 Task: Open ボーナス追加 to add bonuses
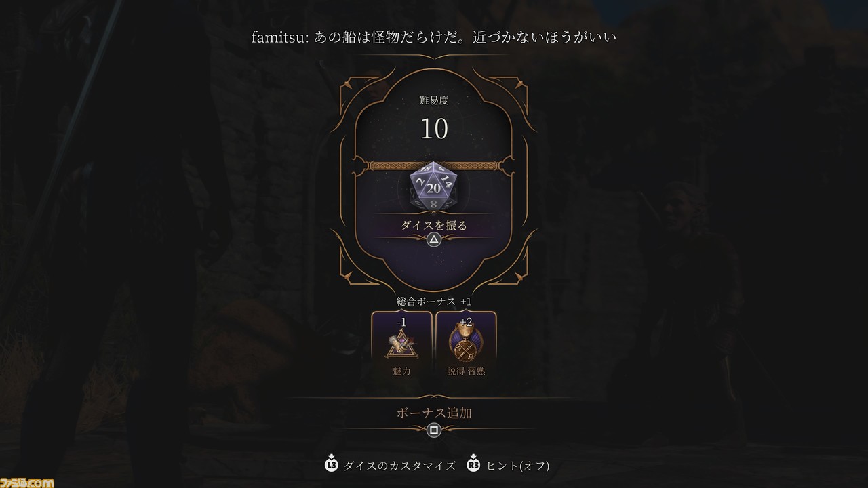click(434, 412)
